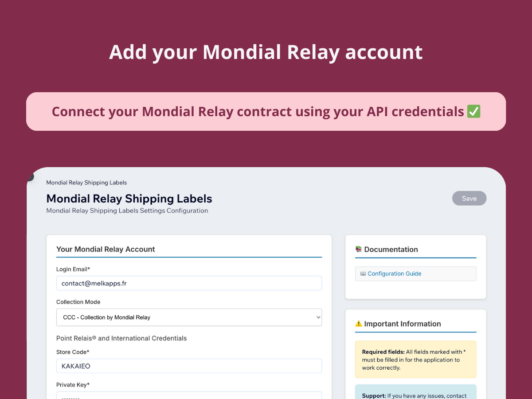Viewport: 532px width, 399px height.
Task: Click the Point Relais and International Credentials subheading
Action: [x=121, y=338]
